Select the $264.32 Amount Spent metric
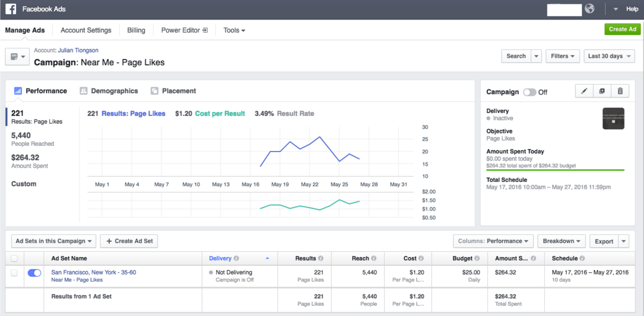644x316 pixels. 29,161
